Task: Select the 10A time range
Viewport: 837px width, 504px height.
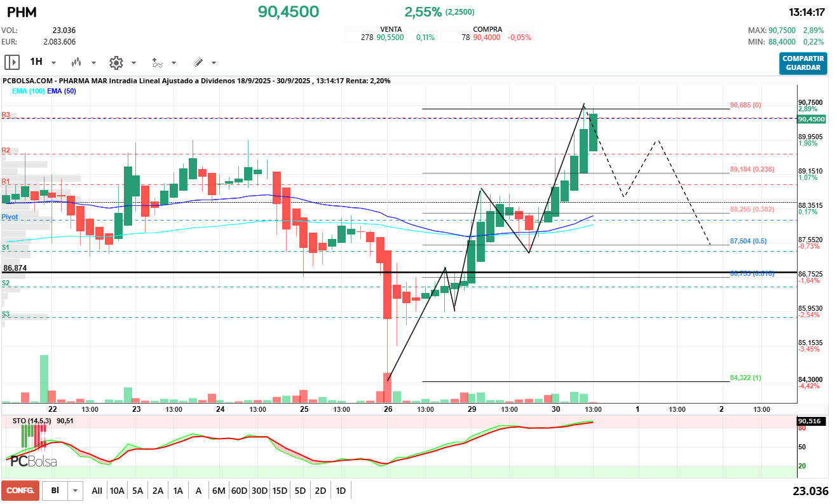Action: (x=117, y=491)
